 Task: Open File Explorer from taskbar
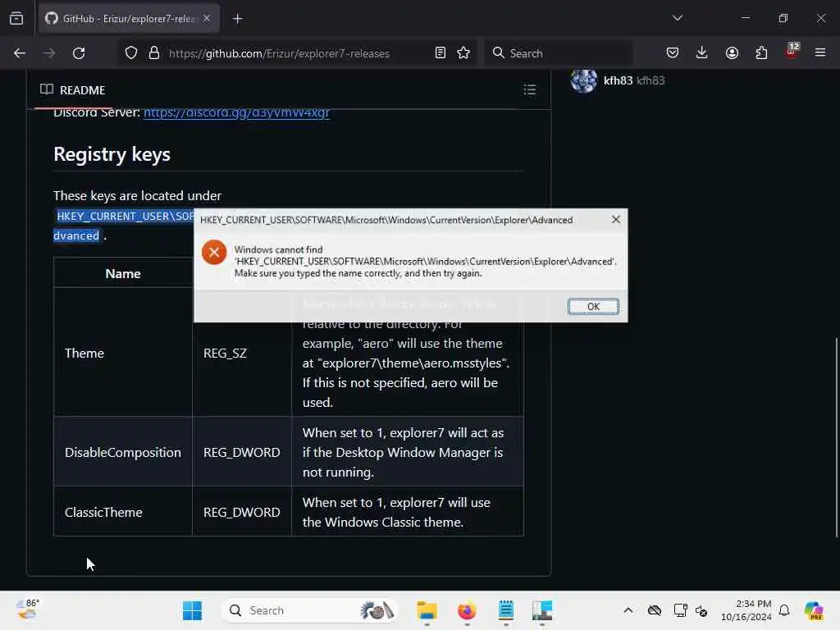click(x=427, y=610)
